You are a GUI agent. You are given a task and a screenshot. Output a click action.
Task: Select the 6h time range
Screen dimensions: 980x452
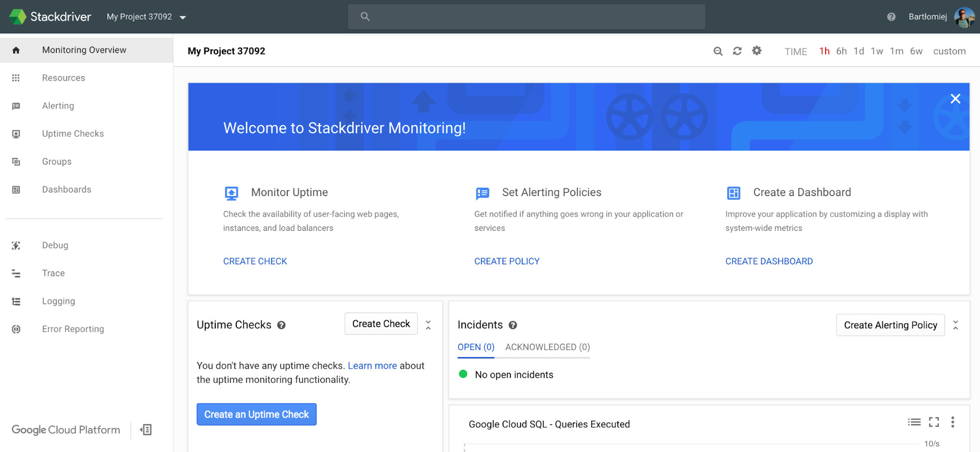[841, 51]
